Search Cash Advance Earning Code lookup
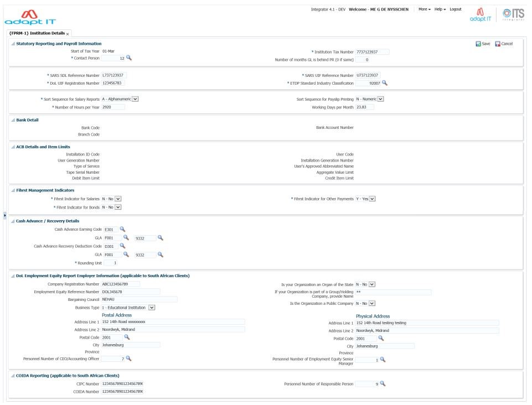The width and height of the screenshot is (532, 405). click(x=123, y=229)
